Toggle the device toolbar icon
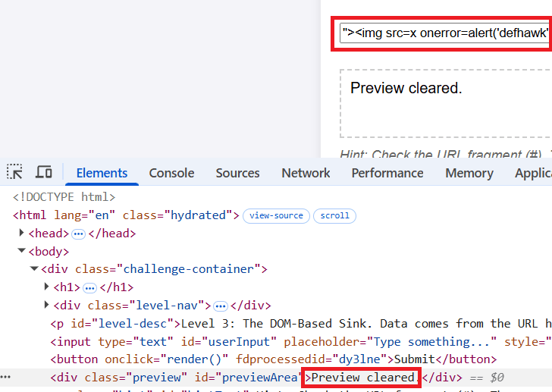This screenshot has height=392, width=552. 44,173
